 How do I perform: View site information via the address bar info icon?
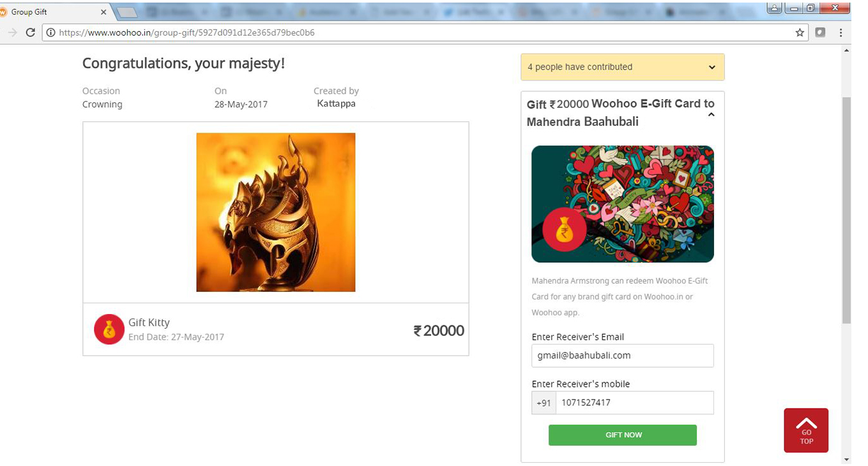51,33
